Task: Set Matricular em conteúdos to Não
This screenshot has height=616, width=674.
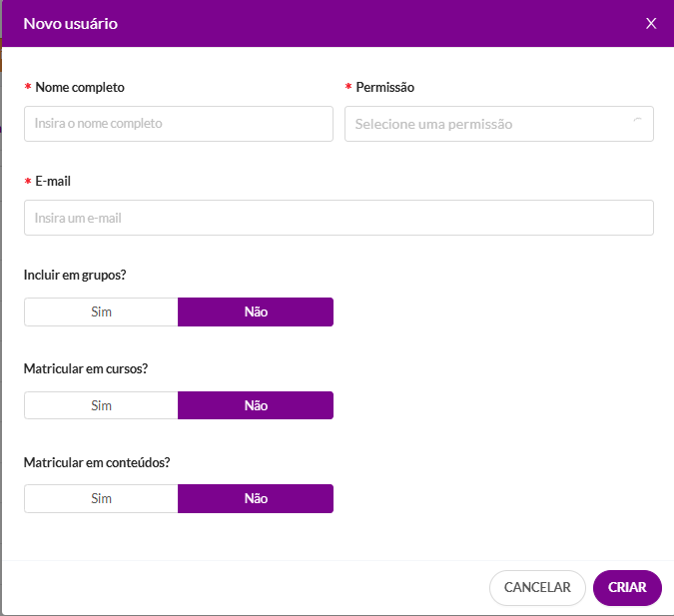Action: pyautogui.click(x=256, y=498)
